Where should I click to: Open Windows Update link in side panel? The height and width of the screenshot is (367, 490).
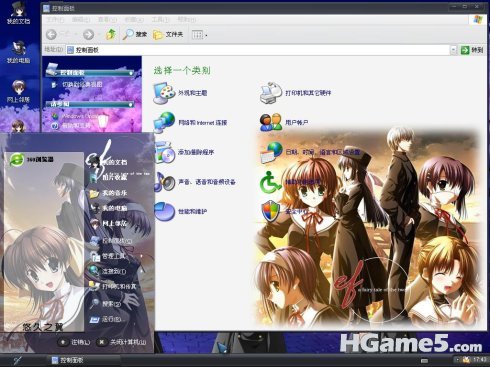[x=79, y=116]
